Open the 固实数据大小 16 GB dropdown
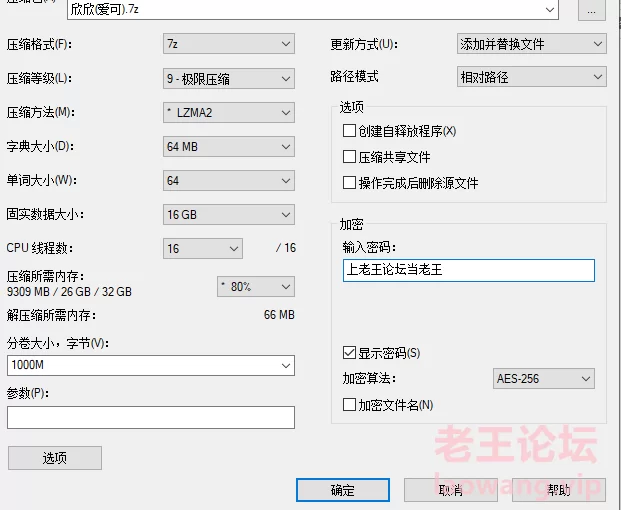This screenshot has height=510, width=621. tap(229, 214)
